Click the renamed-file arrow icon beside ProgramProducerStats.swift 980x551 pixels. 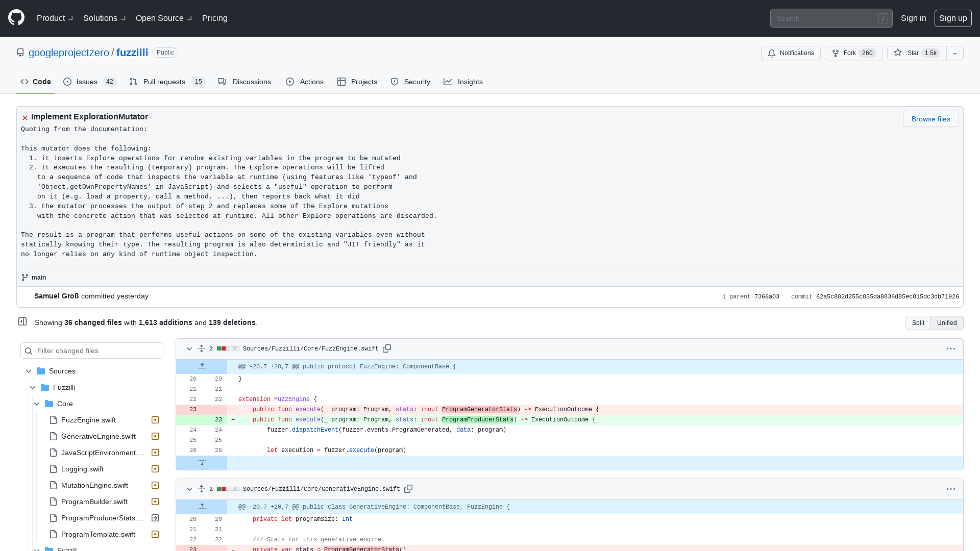[x=155, y=518]
